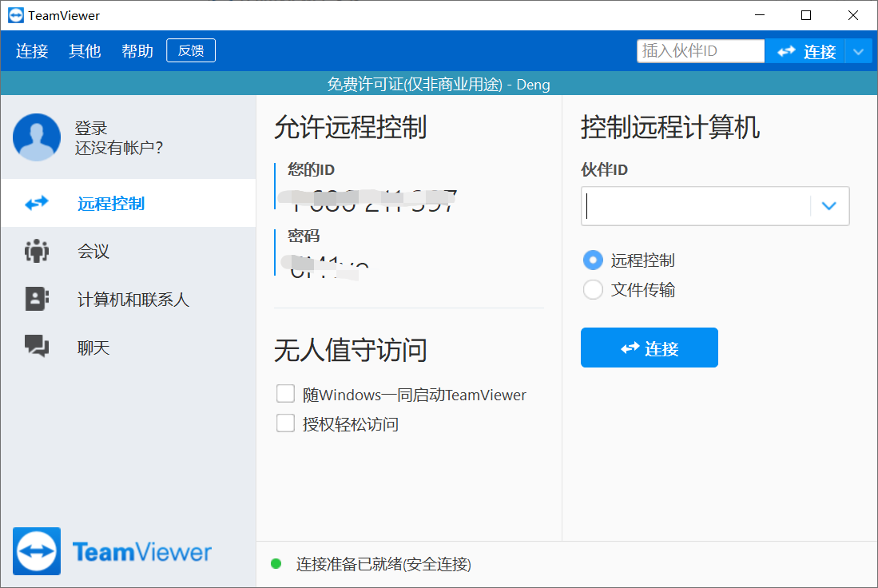Check the 授权轻松访问 option

(285, 423)
